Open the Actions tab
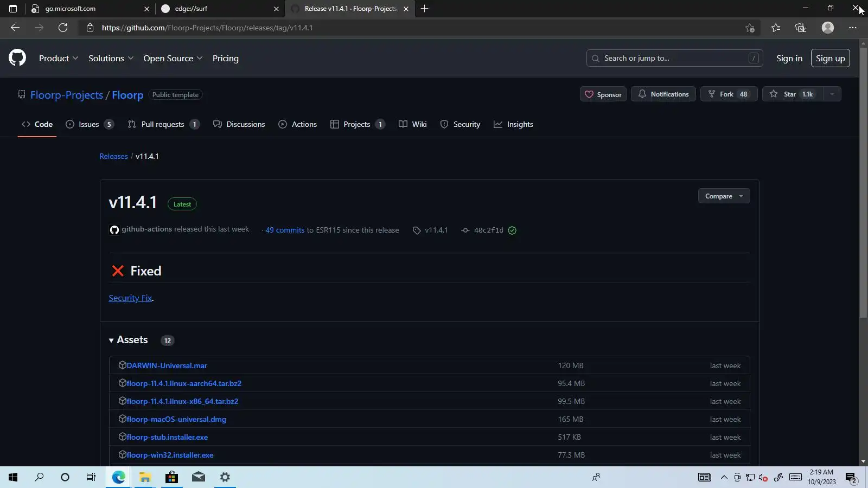This screenshot has height=488, width=868. pos(297,124)
